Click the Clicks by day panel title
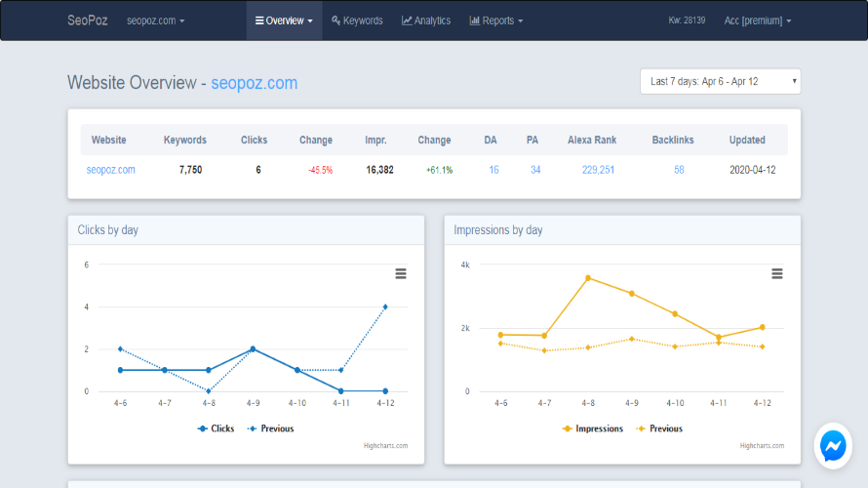This screenshot has height=488, width=868. (108, 230)
